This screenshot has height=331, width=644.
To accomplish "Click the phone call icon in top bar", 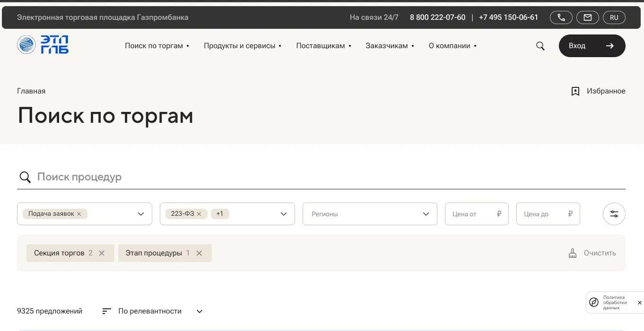I will pyautogui.click(x=561, y=17).
